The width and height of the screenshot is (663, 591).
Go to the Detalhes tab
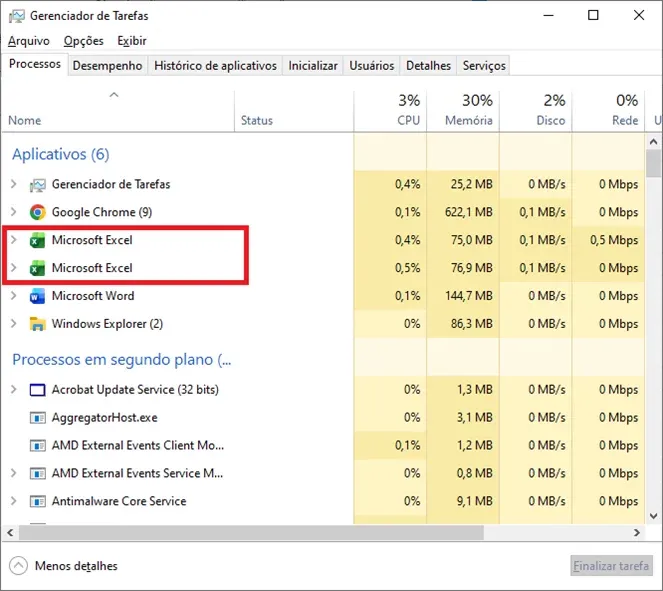(428, 66)
